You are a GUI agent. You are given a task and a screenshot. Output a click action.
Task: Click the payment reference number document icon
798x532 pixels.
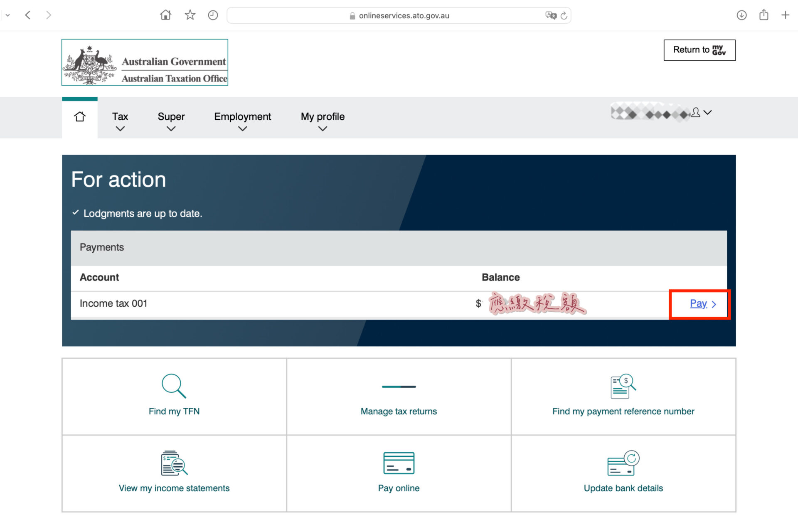pos(623,386)
